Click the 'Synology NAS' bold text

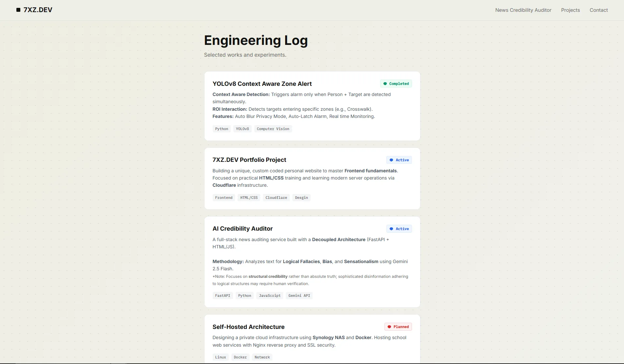click(x=328, y=337)
